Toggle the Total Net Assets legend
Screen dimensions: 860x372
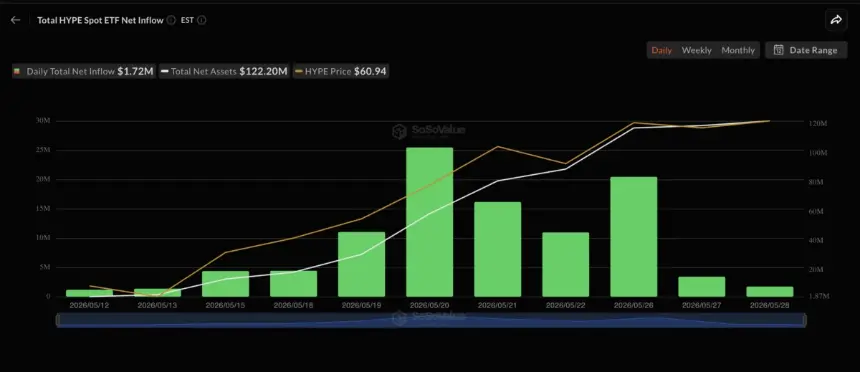click(224, 71)
